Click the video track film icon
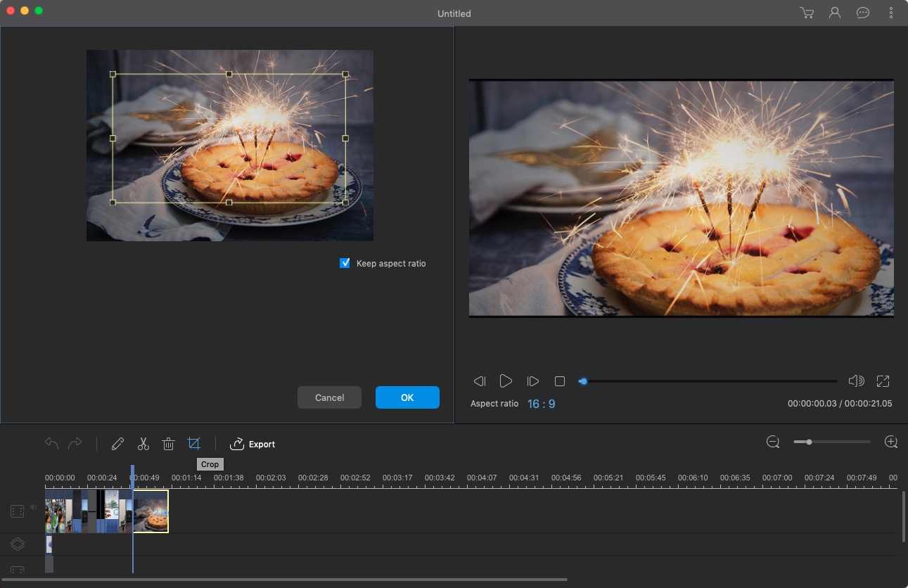908x588 pixels. pyautogui.click(x=17, y=511)
